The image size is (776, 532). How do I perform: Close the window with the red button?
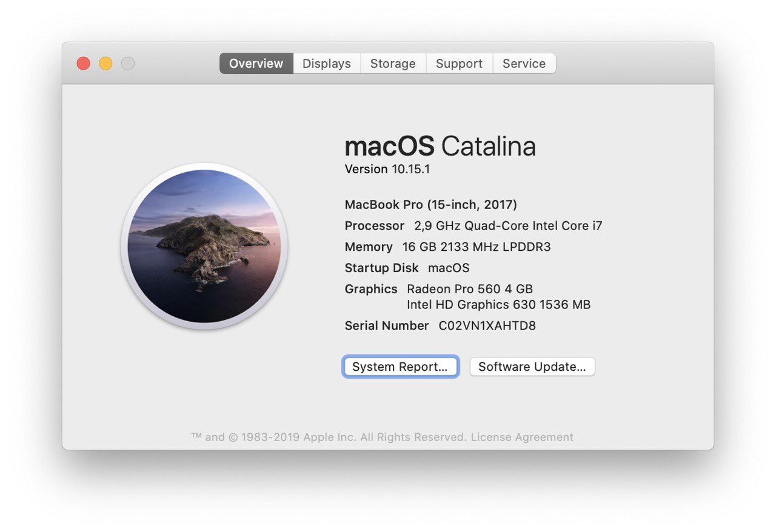click(x=84, y=64)
